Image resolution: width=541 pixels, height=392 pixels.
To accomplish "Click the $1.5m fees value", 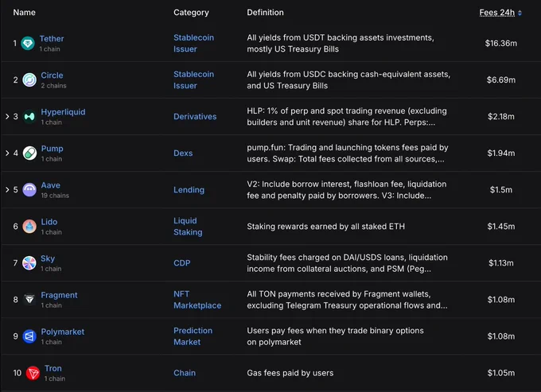I will [x=501, y=189].
